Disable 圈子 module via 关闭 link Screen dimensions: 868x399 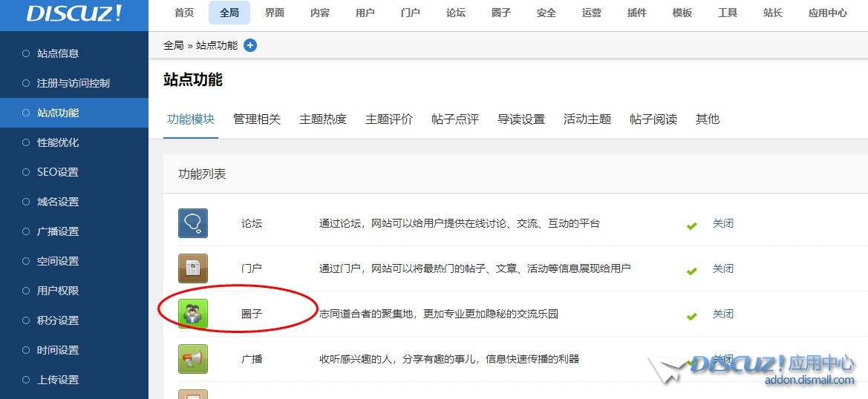pos(722,314)
